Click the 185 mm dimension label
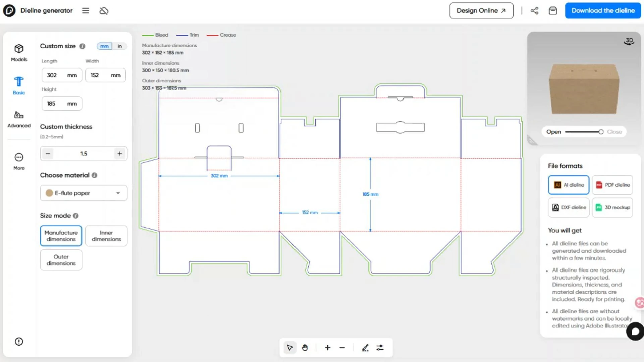644x362 pixels. click(370, 194)
